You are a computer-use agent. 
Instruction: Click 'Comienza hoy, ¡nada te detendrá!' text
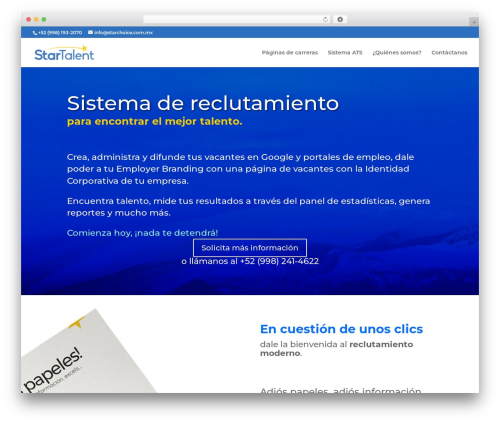point(142,233)
